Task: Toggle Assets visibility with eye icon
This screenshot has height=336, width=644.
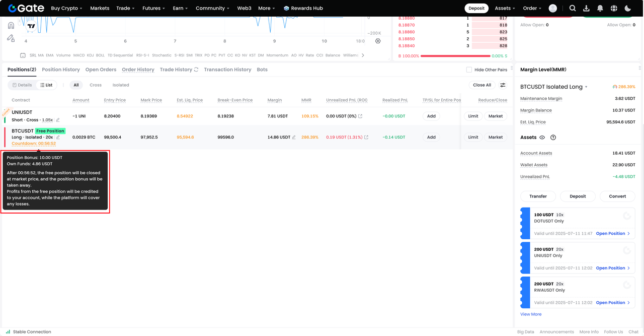Action: pos(542,138)
